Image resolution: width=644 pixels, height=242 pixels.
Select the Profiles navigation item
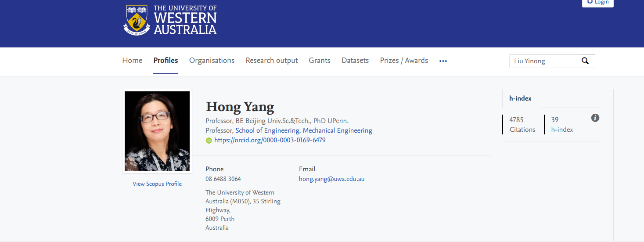(165, 61)
